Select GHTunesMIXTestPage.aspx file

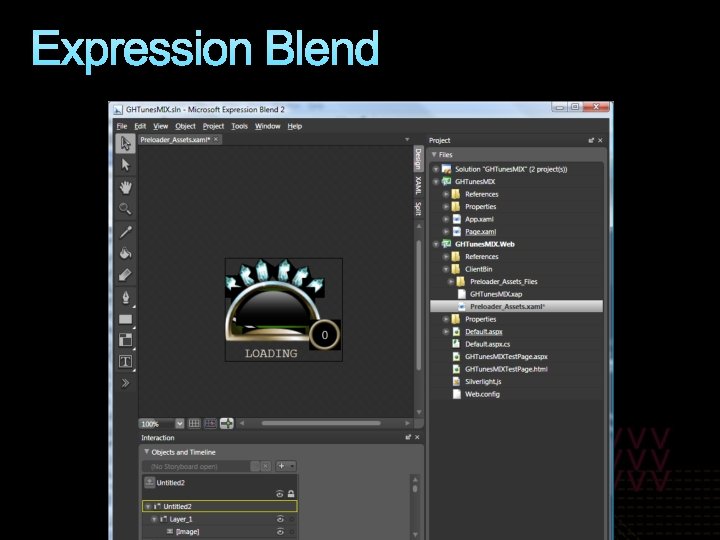point(506,357)
